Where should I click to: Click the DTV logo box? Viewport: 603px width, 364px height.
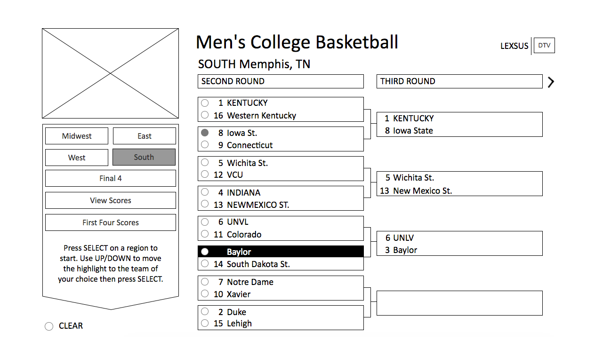[x=544, y=46]
